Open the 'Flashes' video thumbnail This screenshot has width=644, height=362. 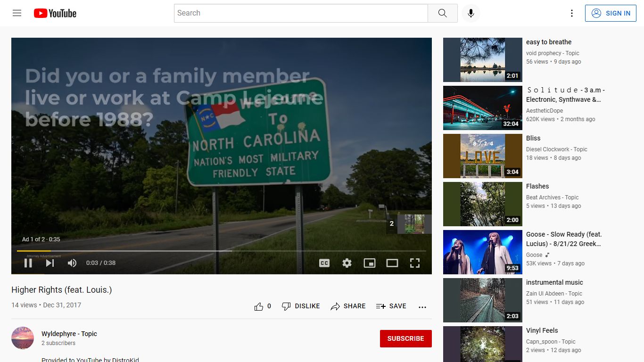coord(483,204)
